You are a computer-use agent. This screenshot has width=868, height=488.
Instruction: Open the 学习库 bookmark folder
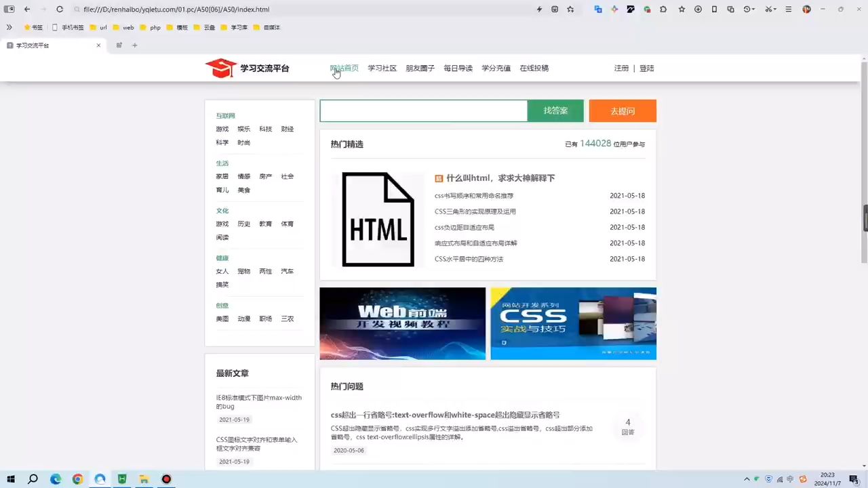[234, 28]
